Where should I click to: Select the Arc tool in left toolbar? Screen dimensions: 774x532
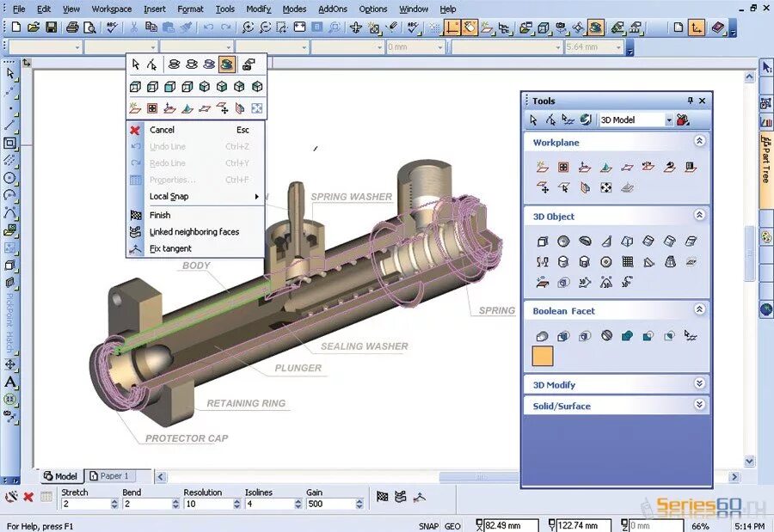[x=10, y=194]
